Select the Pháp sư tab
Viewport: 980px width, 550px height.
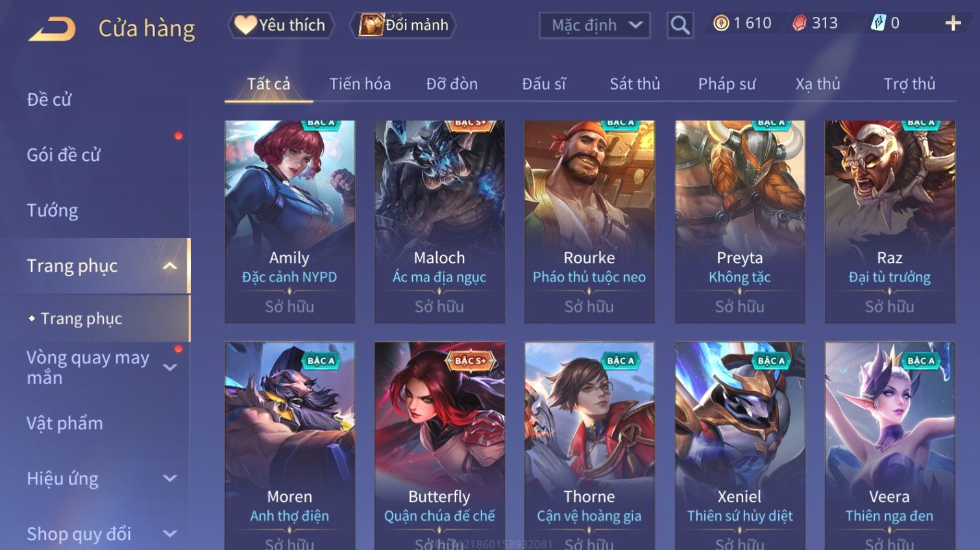coord(727,84)
